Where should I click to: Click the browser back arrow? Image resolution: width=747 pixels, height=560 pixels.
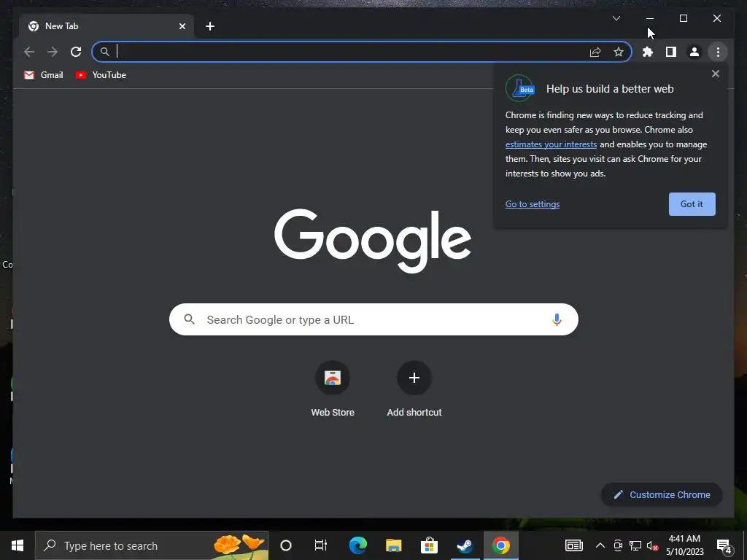[29, 52]
